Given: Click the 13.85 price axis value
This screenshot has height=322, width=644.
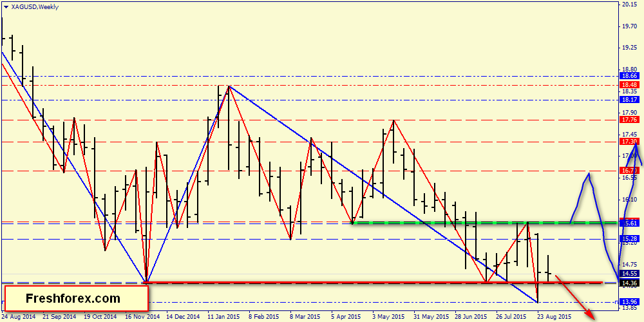Looking at the screenshot, I should point(630,308).
